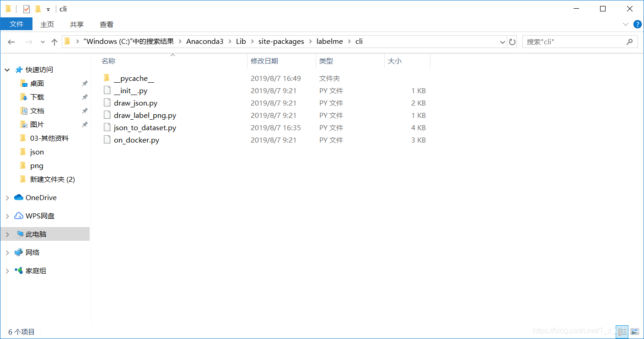Refresh the current folder view
The height and width of the screenshot is (339, 644).
point(512,42)
